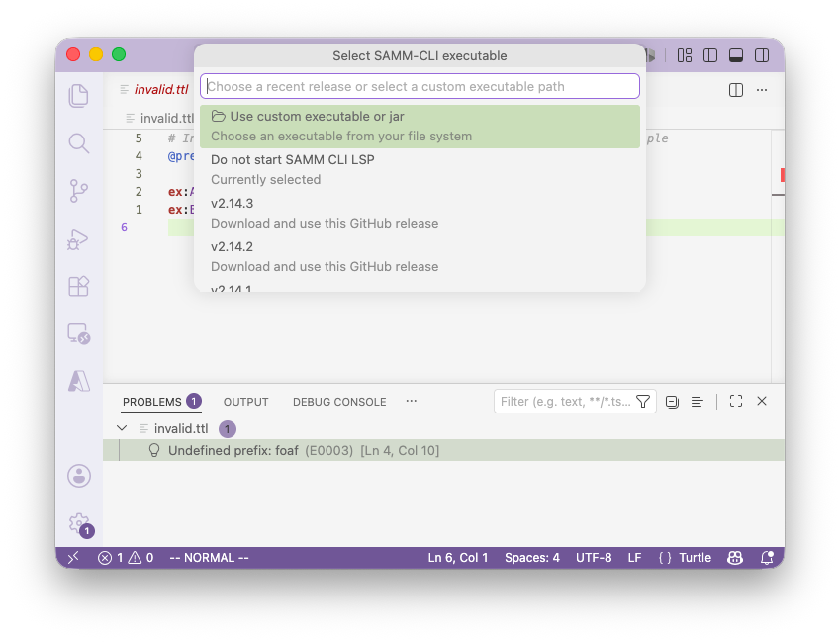This screenshot has width=840, height=642.
Task: Open the Remote Explorer view
Action: [79, 333]
